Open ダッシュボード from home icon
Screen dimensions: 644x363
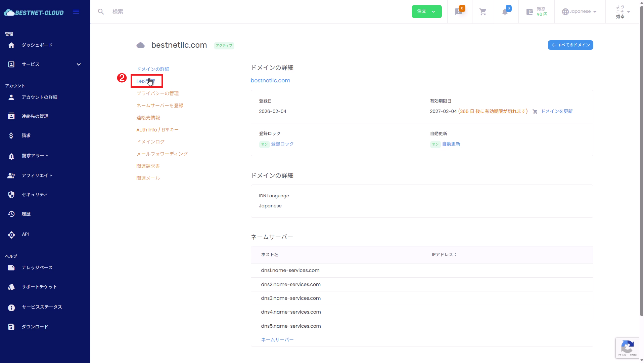point(11,45)
